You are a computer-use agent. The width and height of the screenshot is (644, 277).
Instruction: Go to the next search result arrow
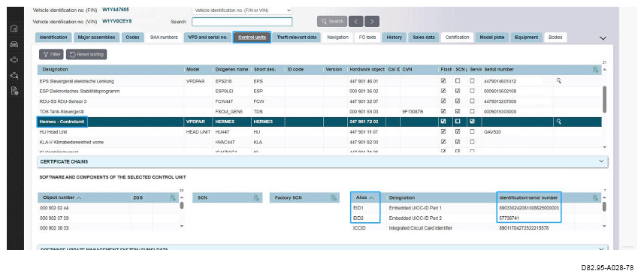click(x=372, y=21)
